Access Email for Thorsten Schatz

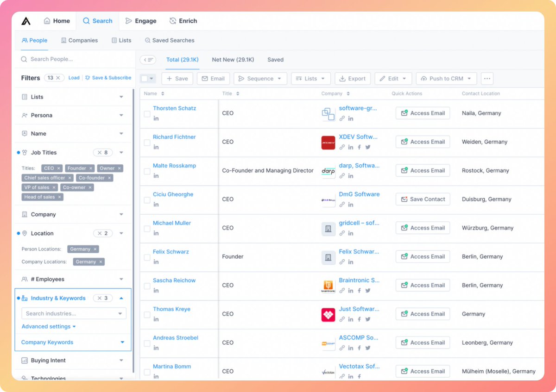[x=423, y=113]
